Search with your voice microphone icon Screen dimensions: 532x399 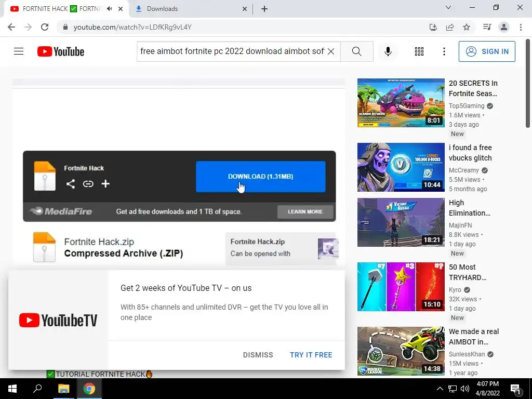click(388, 51)
